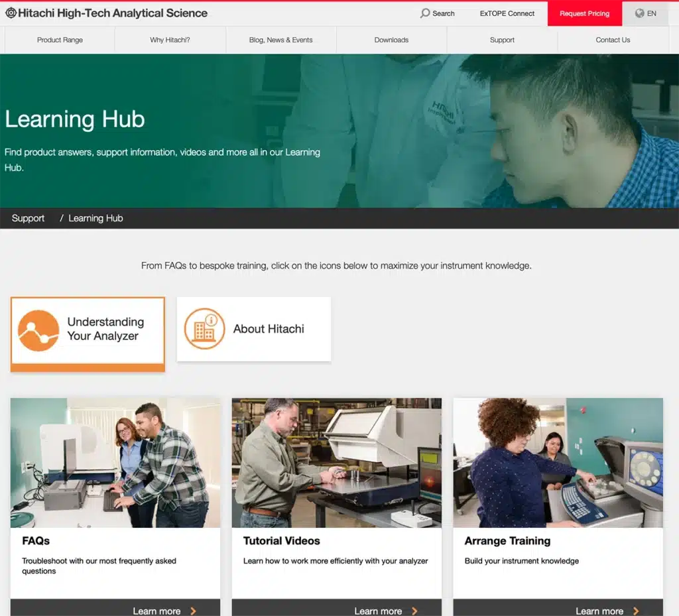679x616 pixels.
Task: Click Blog, News & Events in navigation
Action: 280,40
